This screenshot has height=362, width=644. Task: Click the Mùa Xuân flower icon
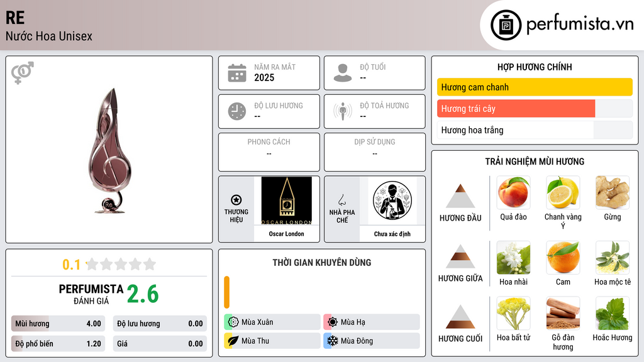point(233,322)
